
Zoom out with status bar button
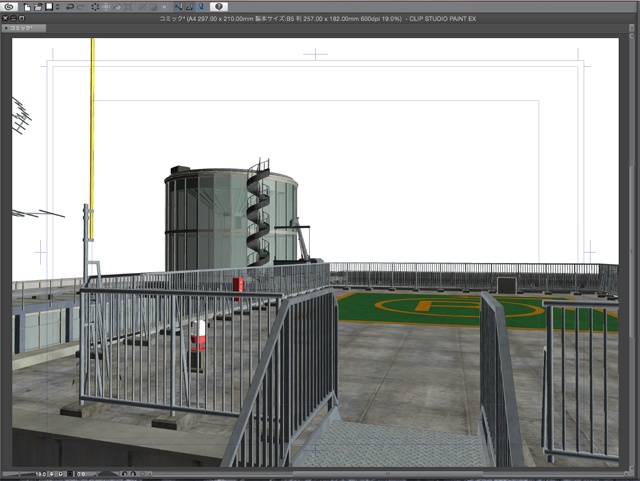pyautogui.click(x=51, y=474)
